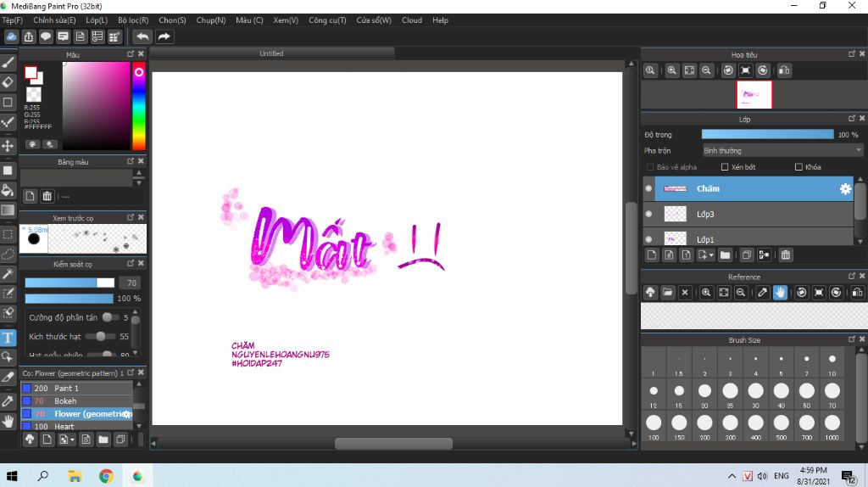Click the Redo arrow in toolbar
Viewport: 868px width, 487px height.
pos(164,36)
